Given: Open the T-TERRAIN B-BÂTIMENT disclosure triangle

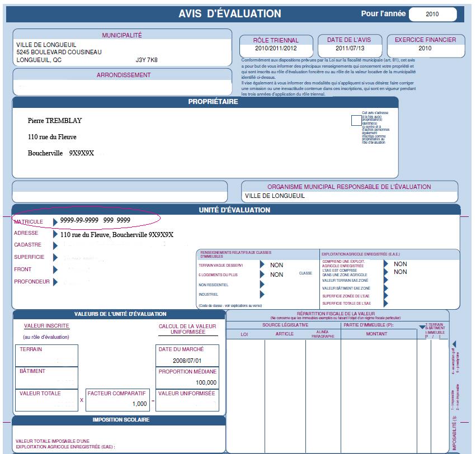Looking at the screenshot, I should click(x=421, y=327).
